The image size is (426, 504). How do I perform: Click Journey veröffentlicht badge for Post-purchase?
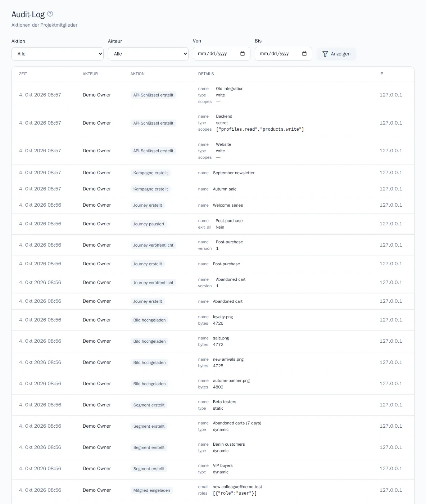153,245
